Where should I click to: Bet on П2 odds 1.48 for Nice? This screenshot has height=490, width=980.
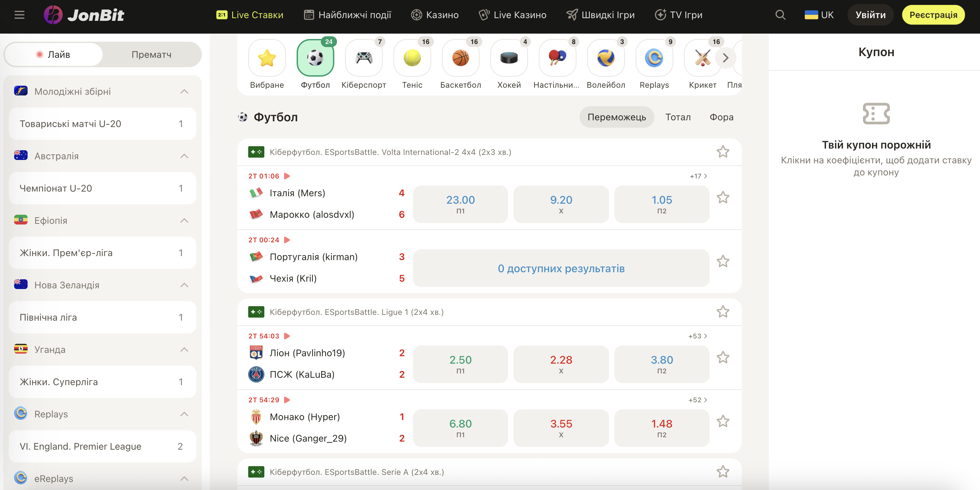tap(662, 428)
